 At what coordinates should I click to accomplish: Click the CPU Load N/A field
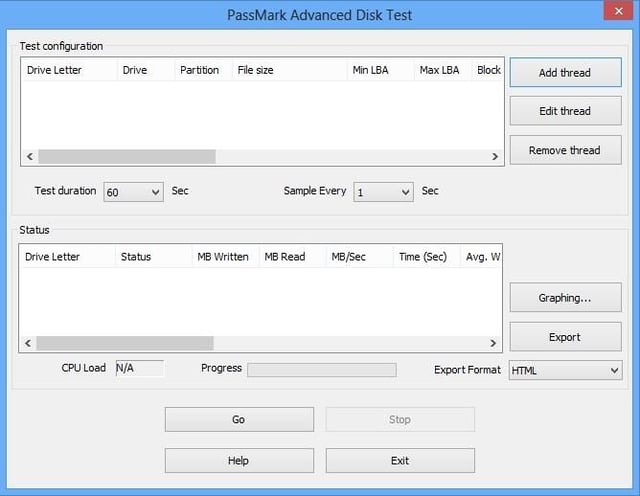(140, 368)
